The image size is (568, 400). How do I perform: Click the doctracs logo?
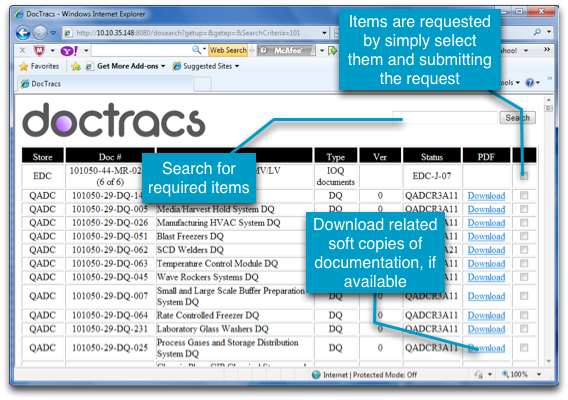pyautogui.click(x=114, y=120)
